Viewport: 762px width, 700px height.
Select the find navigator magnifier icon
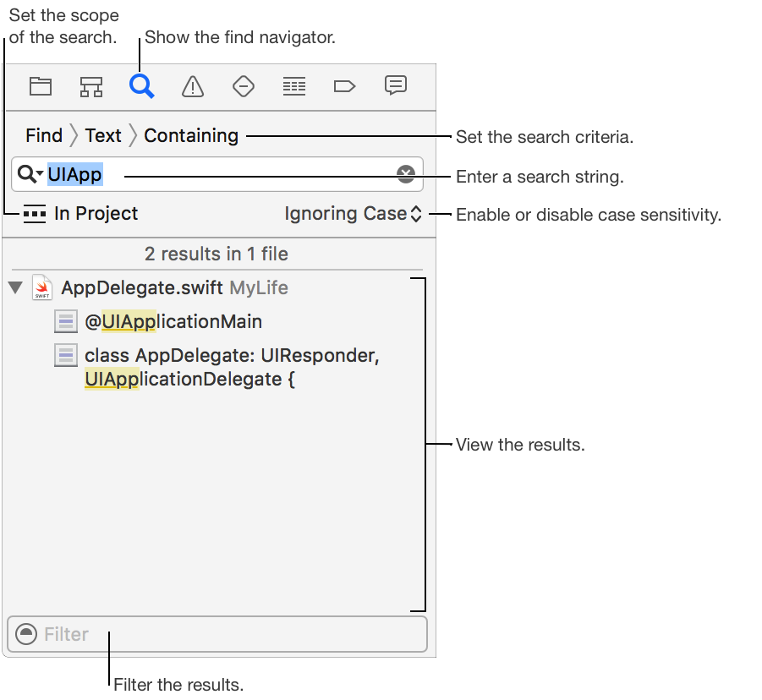tap(142, 85)
